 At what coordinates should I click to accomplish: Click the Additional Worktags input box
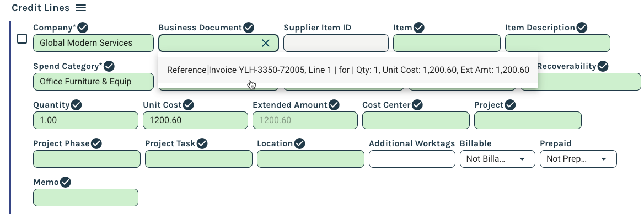pyautogui.click(x=412, y=159)
